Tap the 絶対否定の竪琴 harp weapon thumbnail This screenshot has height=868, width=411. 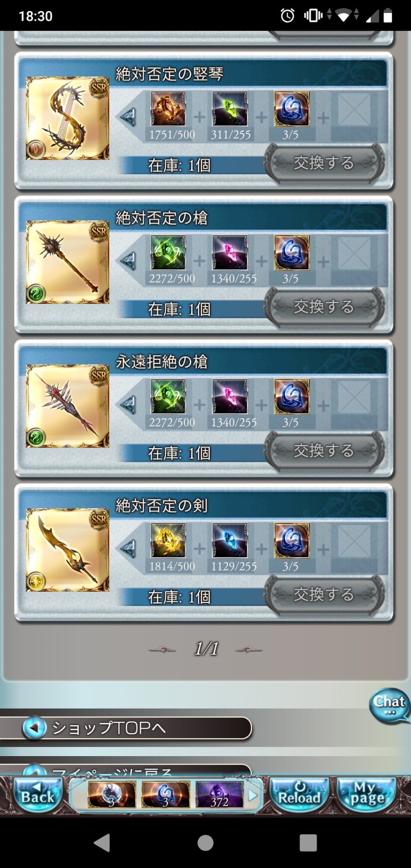tap(67, 118)
